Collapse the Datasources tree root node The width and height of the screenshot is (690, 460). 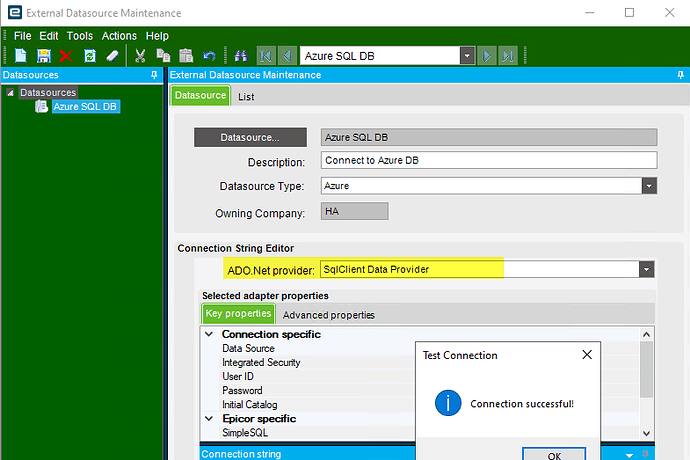pyautogui.click(x=10, y=92)
